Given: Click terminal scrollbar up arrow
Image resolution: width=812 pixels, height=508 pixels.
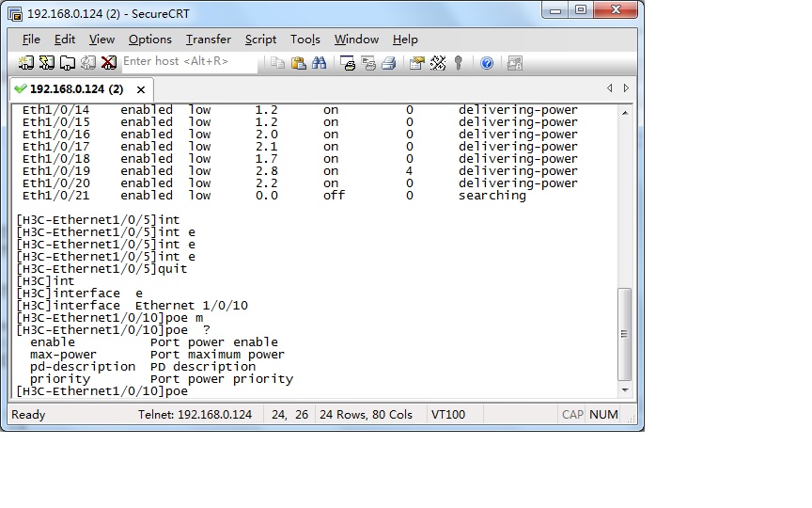Looking at the screenshot, I should pyautogui.click(x=625, y=113).
